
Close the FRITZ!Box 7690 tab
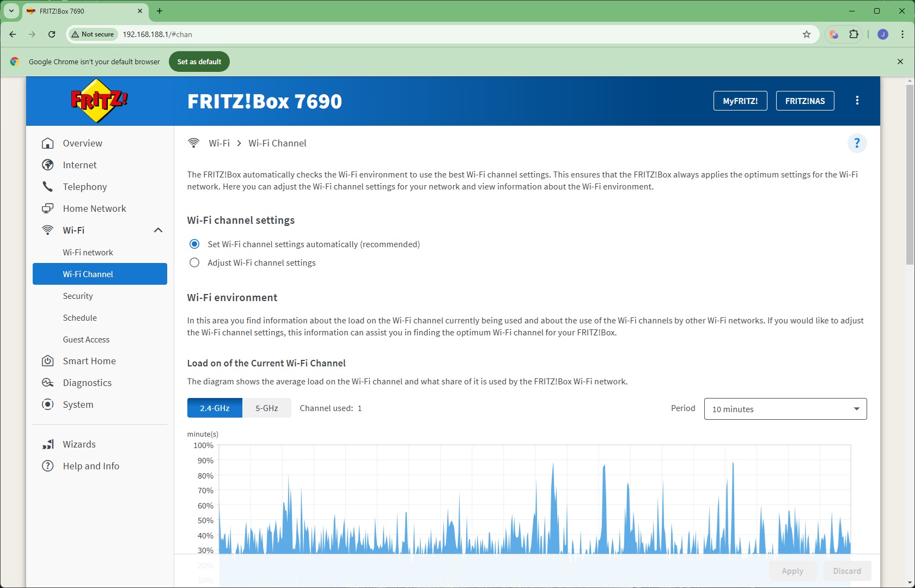tap(140, 11)
